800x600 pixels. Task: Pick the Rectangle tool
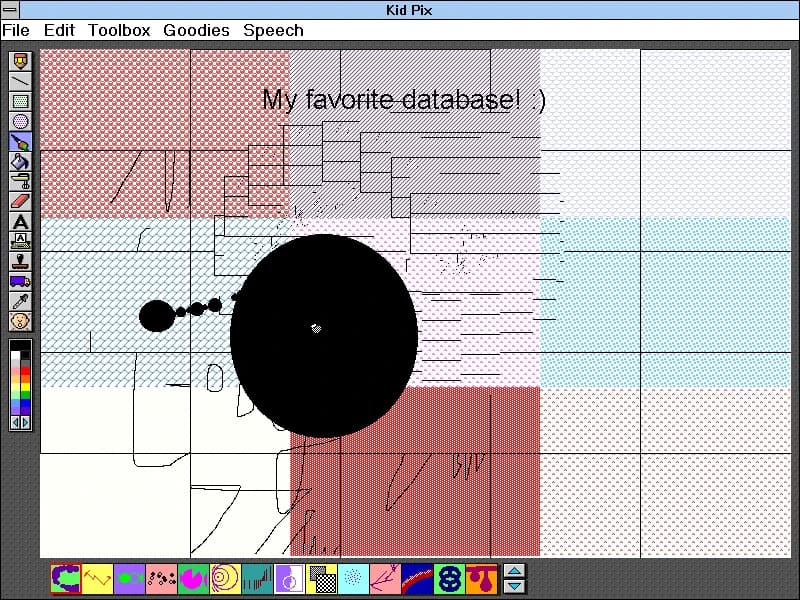pyautogui.click(x=20, y=99)
